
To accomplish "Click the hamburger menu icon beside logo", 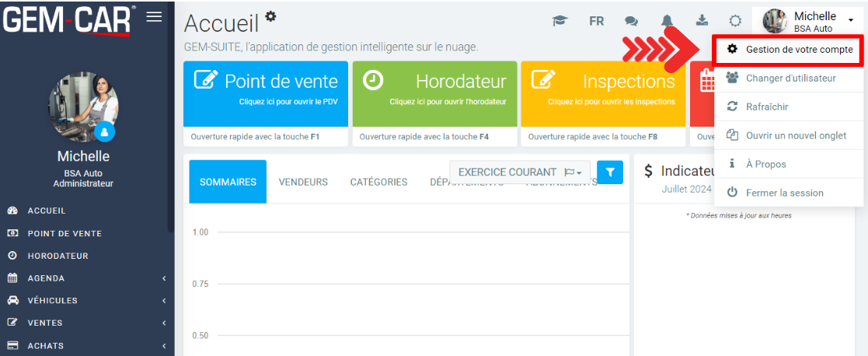I will (x=154, y=16).
